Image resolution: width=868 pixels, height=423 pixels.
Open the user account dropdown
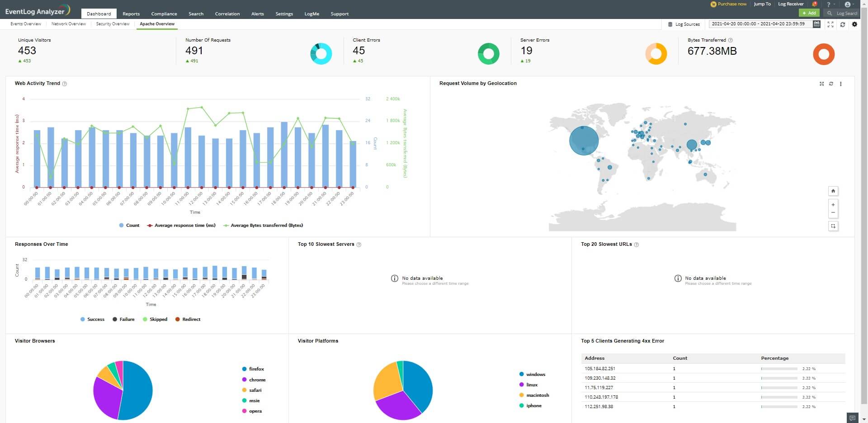coord(849,4)
